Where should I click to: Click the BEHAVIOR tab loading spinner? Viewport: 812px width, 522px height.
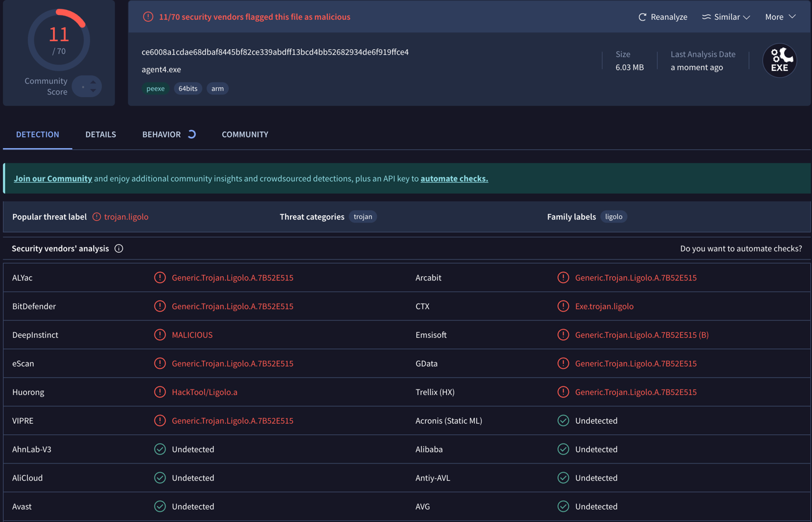point(192,134)
